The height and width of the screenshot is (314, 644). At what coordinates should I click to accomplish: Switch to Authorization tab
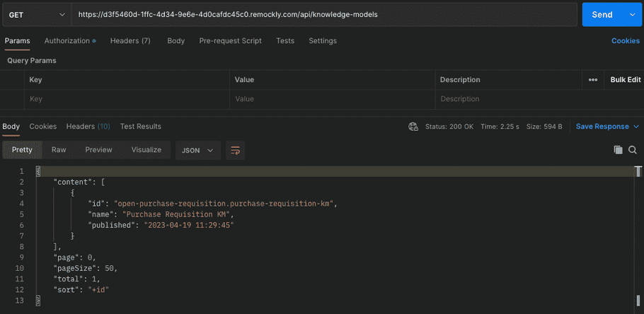click(69, 41)
